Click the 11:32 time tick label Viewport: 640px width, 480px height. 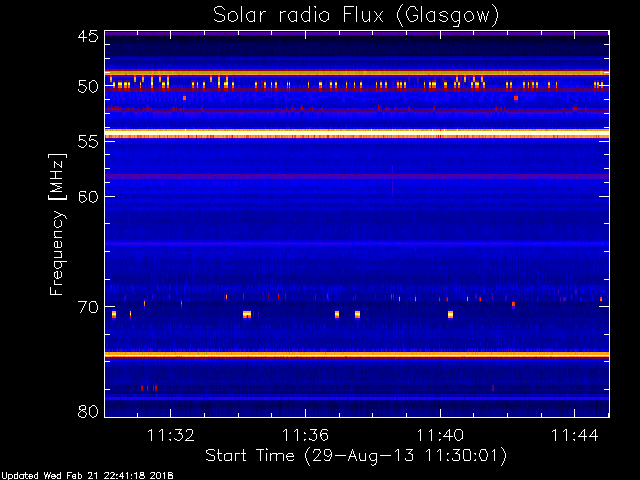tap(171, 435)
